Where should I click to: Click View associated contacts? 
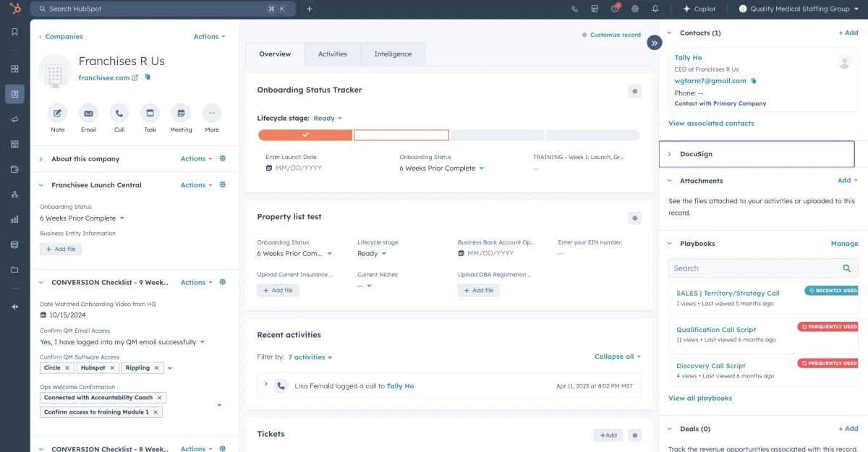click(711, 123)
